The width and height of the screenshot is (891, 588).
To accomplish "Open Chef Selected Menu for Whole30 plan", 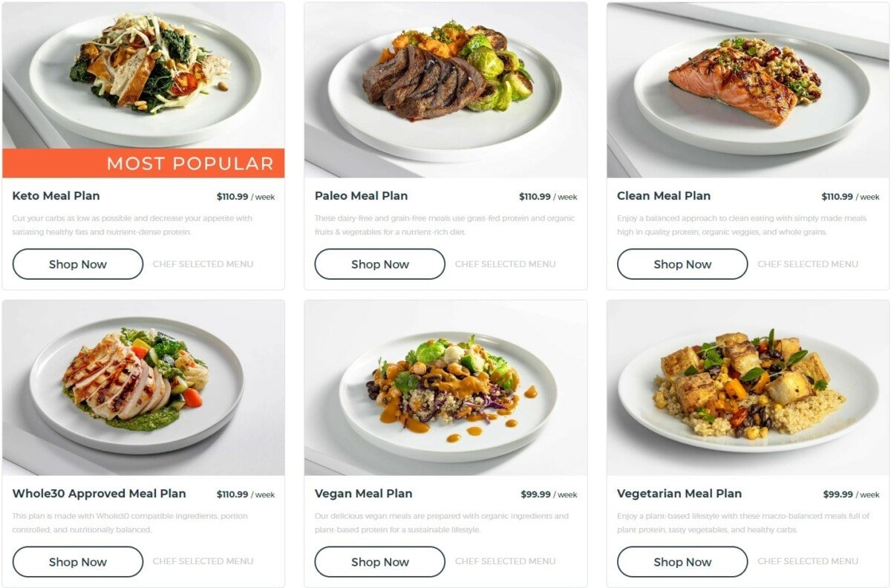I will tap(203, 561).
